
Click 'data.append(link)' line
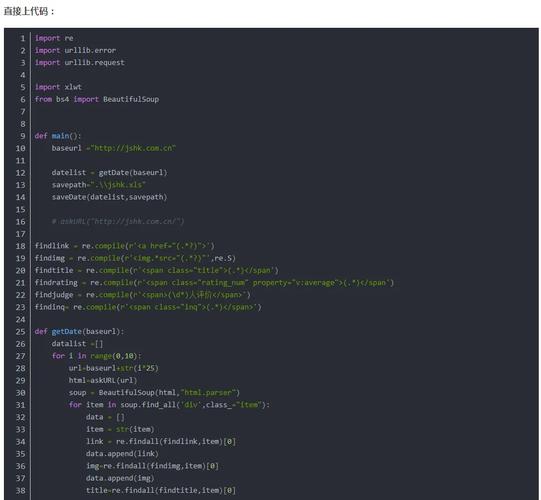pos(122,454)
